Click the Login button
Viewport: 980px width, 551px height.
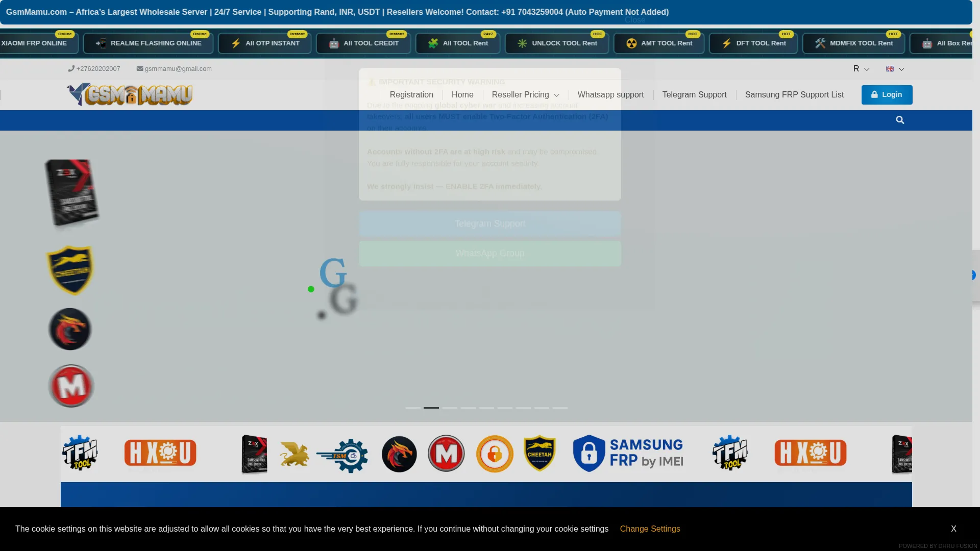coord(887,95)
